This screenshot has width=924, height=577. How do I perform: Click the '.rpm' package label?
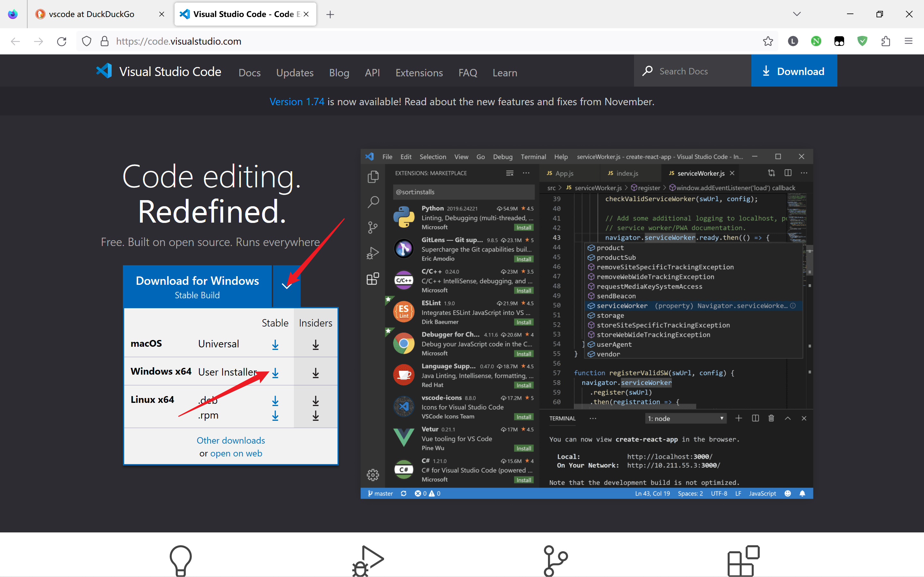coord(208,415)
